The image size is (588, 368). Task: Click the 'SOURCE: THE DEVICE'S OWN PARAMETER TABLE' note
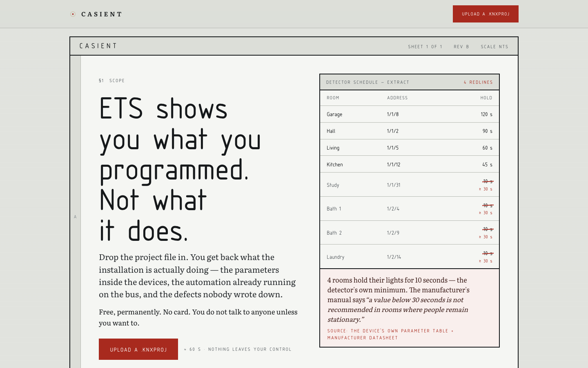[x=390, y=334]
